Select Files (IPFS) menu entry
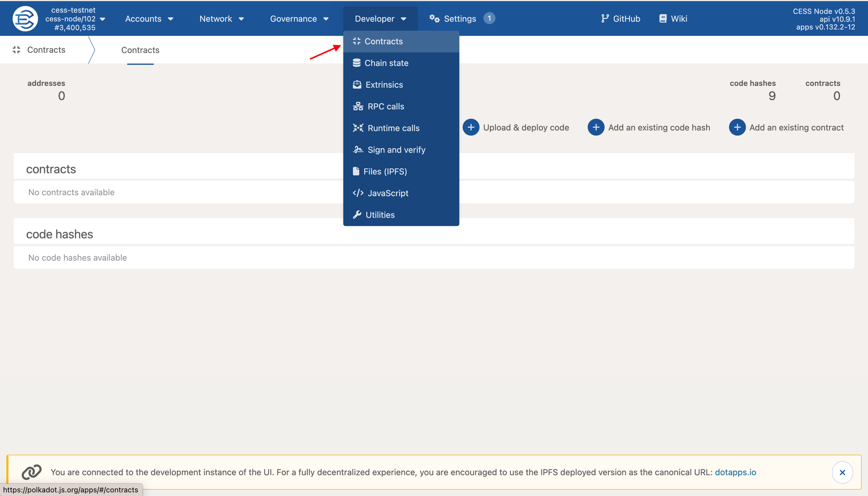The image size is (868, 496). [x=401, y=171]
